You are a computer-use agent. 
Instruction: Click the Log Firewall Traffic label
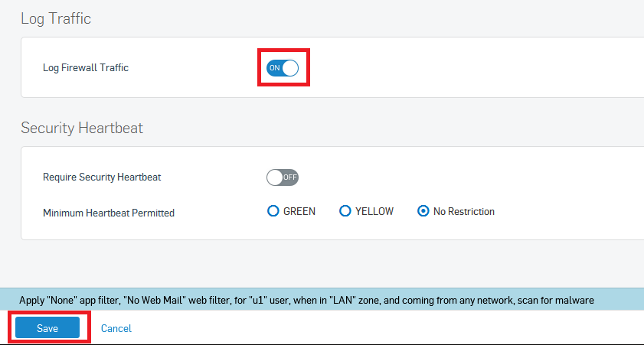coord(86,67)
